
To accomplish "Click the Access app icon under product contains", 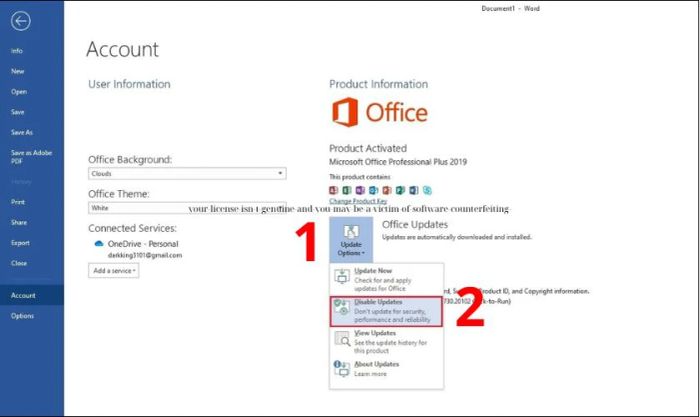I will [x=333, y=190].
